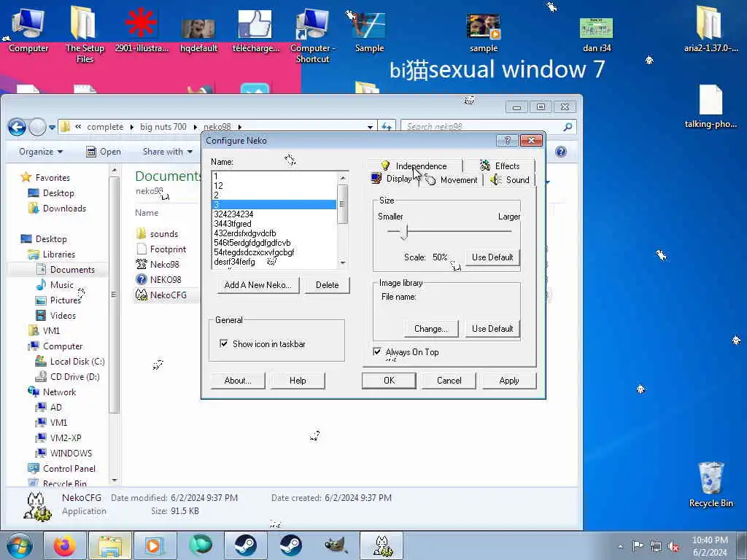Screen dimensions: 747x560
Task: Click Open in the Explorer toolbar
Action: coord(104,152)
